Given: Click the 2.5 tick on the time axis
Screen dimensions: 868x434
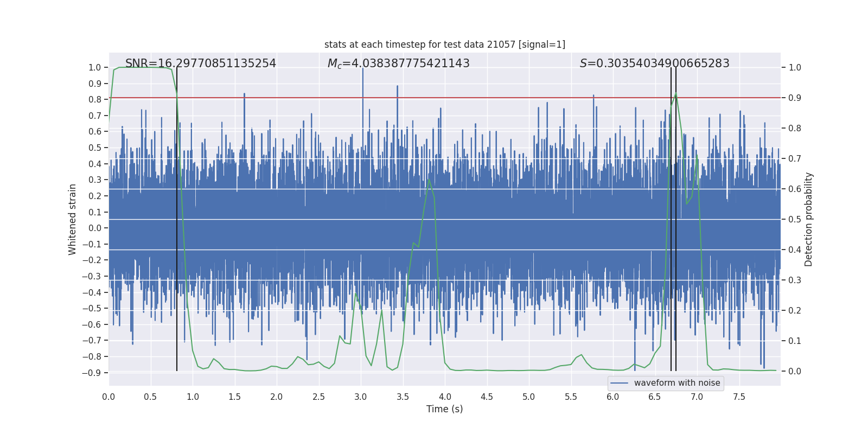Looking at the screenshot, I should tap(318, 397).
